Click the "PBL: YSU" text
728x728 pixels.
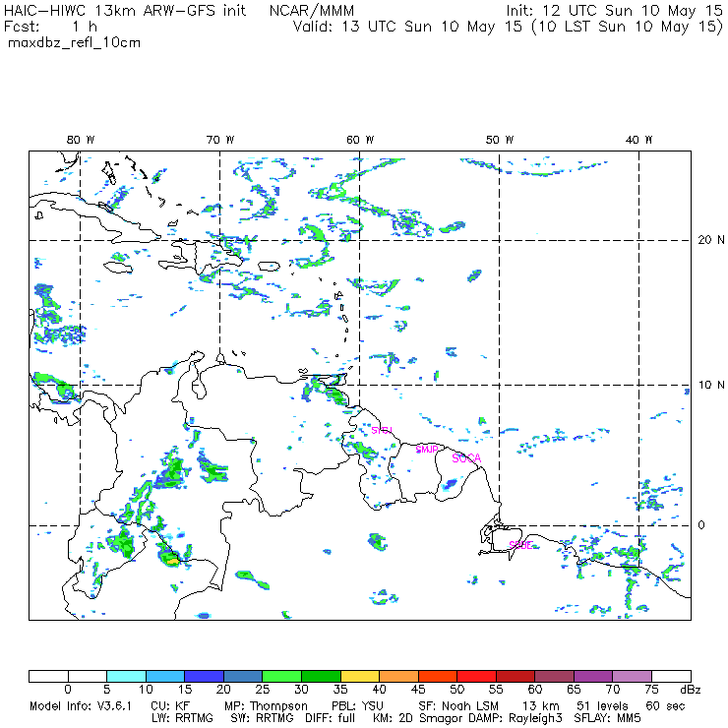tap(357, 706)
